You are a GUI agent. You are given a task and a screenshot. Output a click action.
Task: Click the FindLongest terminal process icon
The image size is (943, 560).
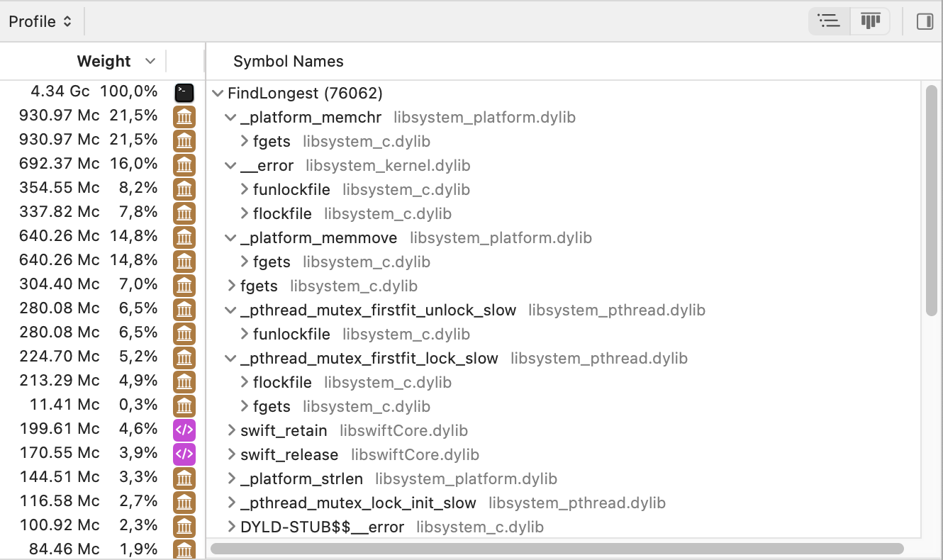click(x=184, y=92)
